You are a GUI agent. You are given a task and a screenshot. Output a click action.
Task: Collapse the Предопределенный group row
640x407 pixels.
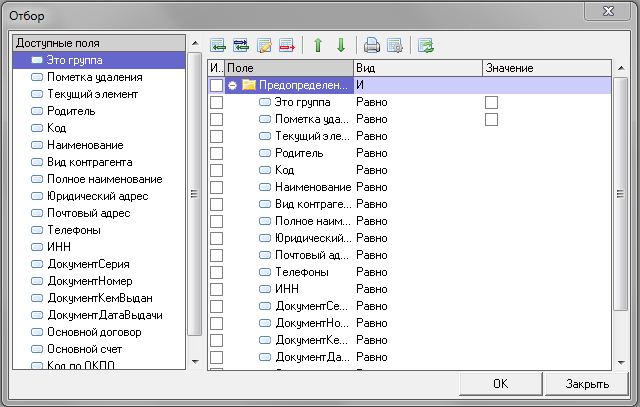(x=232, y=85)
